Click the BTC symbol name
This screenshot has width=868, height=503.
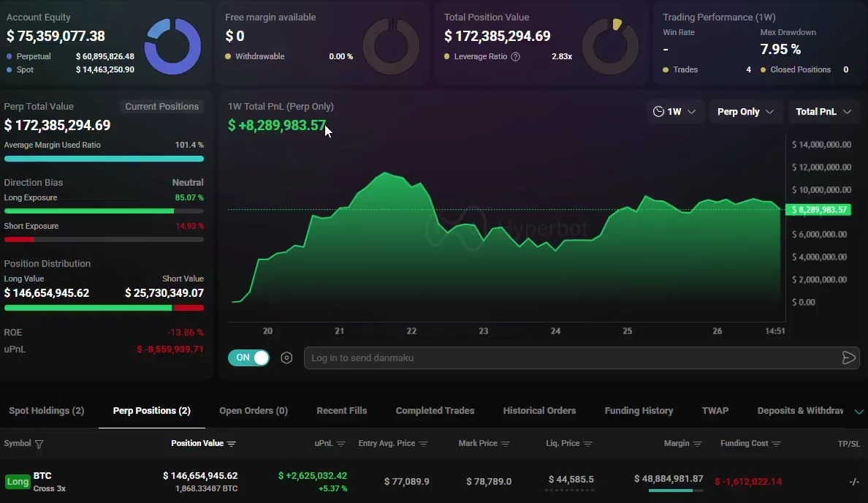[42, 475]
